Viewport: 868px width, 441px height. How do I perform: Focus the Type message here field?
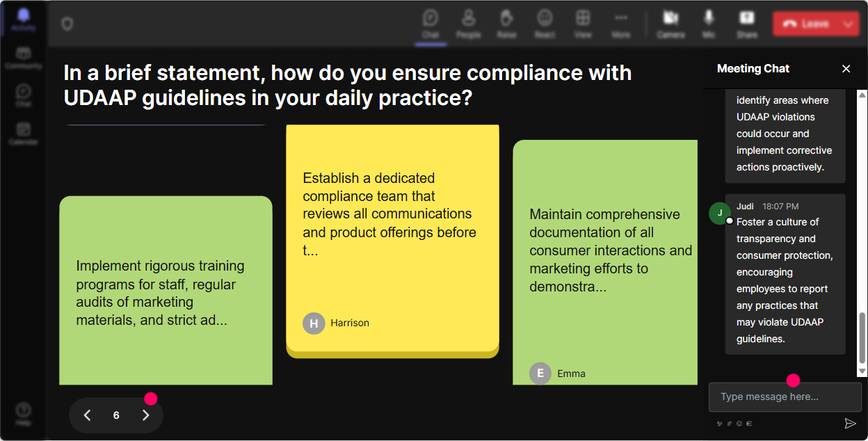click(785, 397)
